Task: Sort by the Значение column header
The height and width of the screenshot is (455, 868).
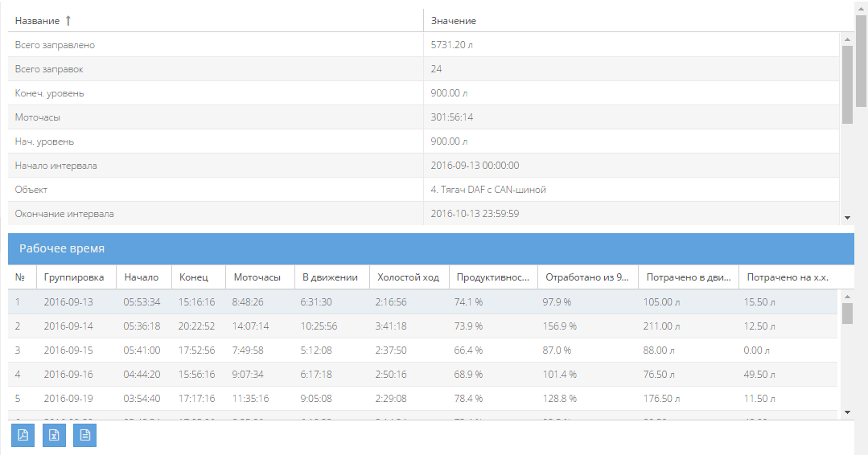Action: point(454,21)
